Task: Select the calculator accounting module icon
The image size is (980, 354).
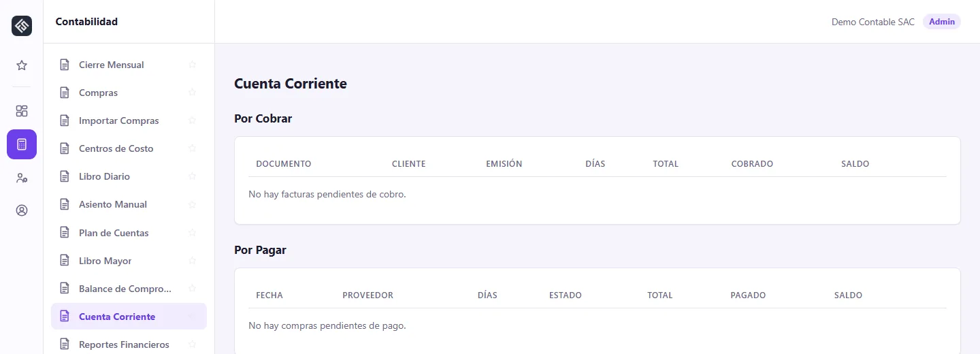Action: pos(22,144)
